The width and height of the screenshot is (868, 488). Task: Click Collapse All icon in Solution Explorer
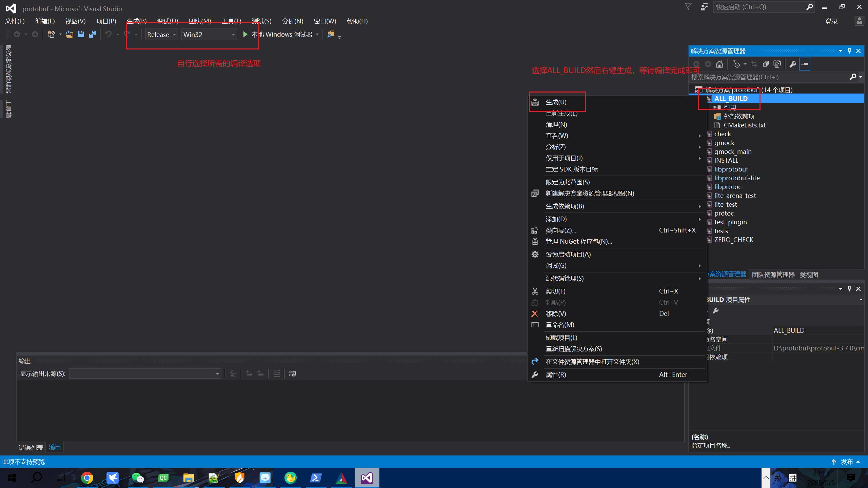(766, 64)
